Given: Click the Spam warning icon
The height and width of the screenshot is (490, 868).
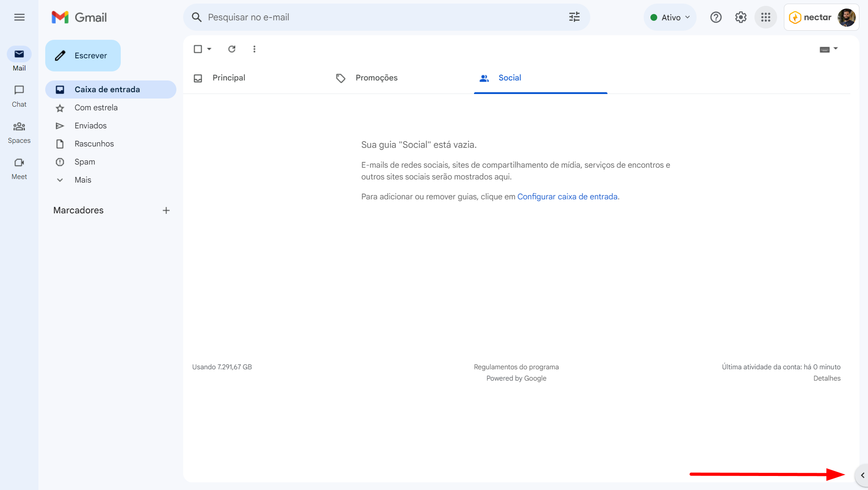Looking at the screenshot, I should [x=60, y=162].
